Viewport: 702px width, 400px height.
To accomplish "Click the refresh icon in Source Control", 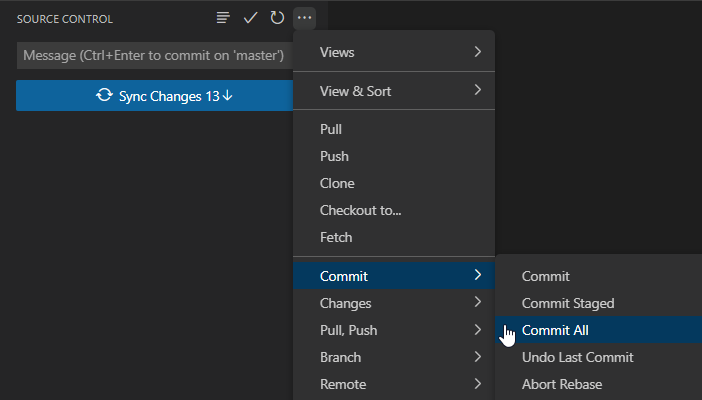I will click(x=277, y=18).
